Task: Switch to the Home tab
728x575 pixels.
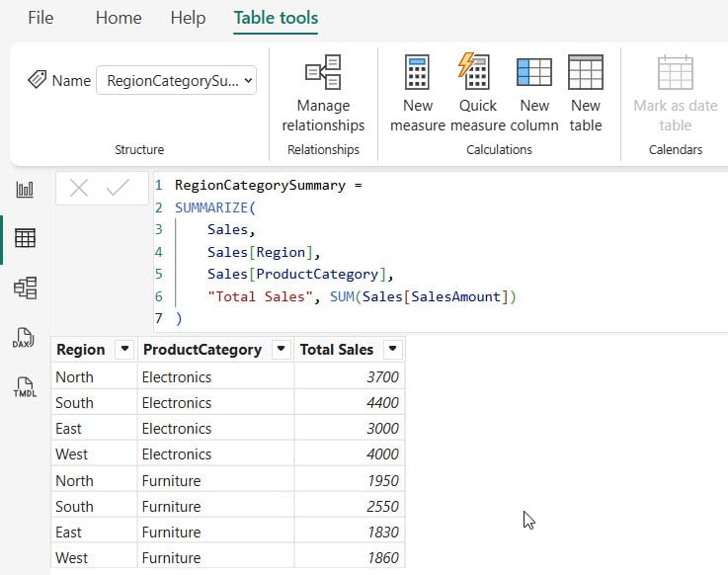Action: point(119,18)
